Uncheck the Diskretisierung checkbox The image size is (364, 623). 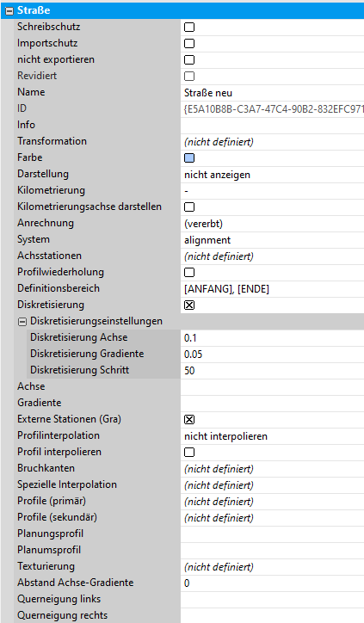189,305
